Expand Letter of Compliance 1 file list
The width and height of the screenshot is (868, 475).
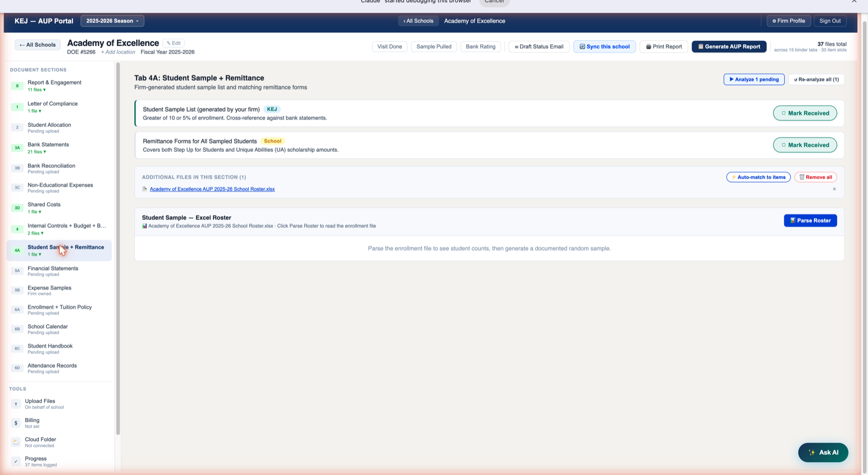34,111
